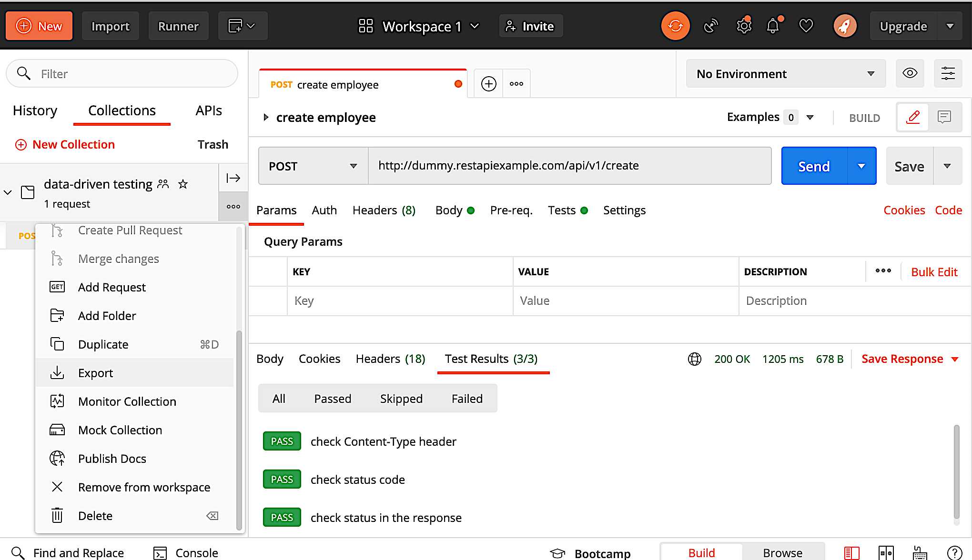Click New Collection link
This screenshot has width=972, height=560.
coord(65,144)
